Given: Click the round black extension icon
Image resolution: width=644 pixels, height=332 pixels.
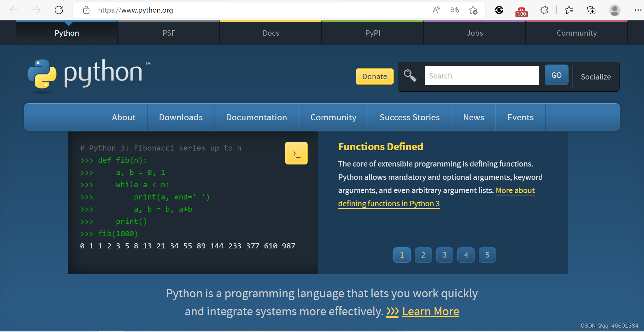Looking at the screenshot, I should tap(499, 10).
